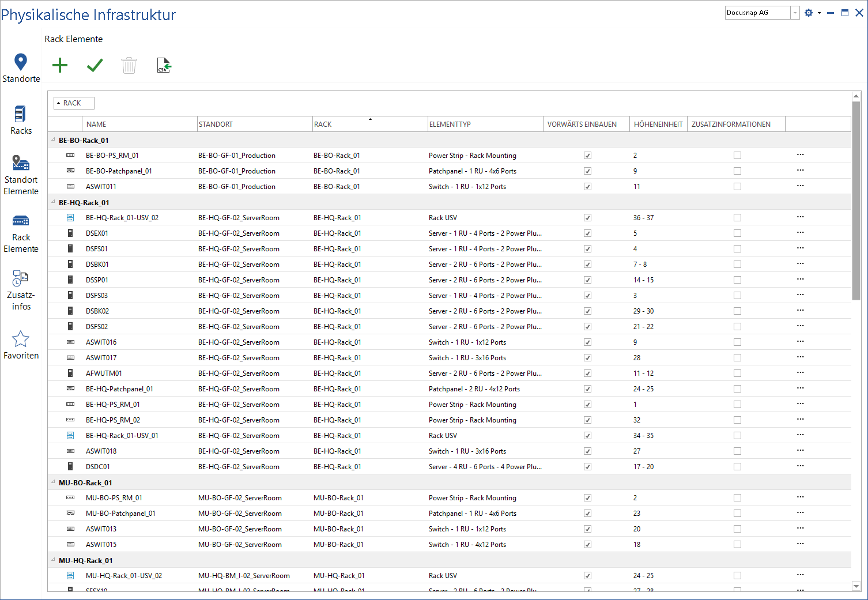Open more options for DSEX01 row

[x=800, y=232]
